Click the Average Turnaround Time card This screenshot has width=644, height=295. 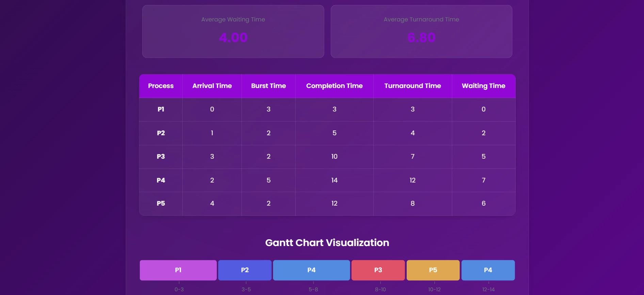421,31
